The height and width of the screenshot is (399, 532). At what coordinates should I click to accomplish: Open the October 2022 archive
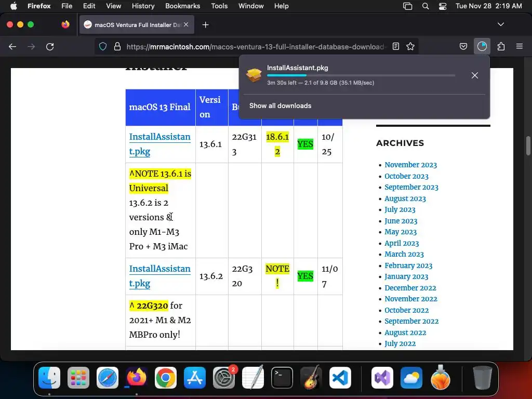(406, 310)
